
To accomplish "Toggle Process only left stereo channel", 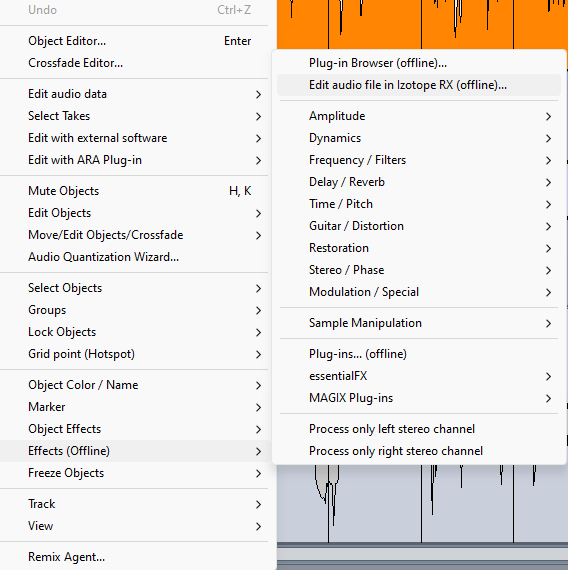I will pos(419,429).
